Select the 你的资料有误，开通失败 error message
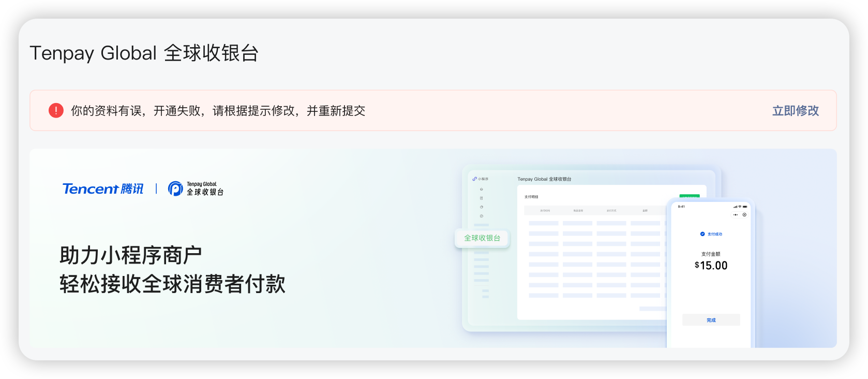Image resolution: width=868 pixels, height=379 pixels. [x=218, y=111]
